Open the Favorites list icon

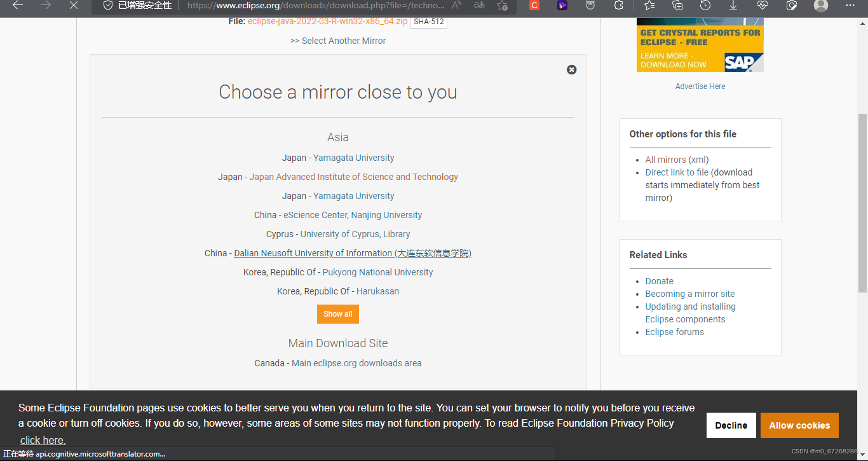tap(649, 6)
